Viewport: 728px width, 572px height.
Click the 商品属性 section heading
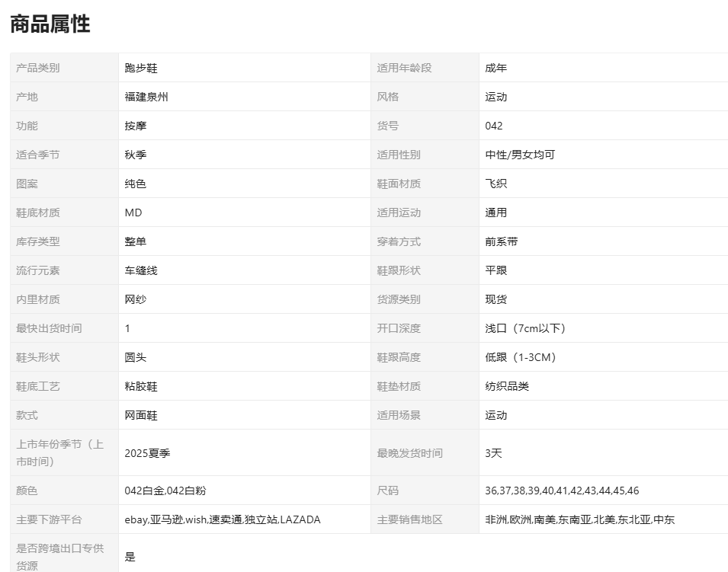point(50,24)
